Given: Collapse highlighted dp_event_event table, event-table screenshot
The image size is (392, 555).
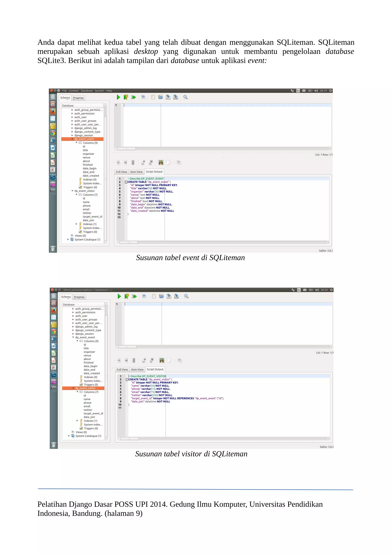Looking at the screenshot, I should pos(72,139).
